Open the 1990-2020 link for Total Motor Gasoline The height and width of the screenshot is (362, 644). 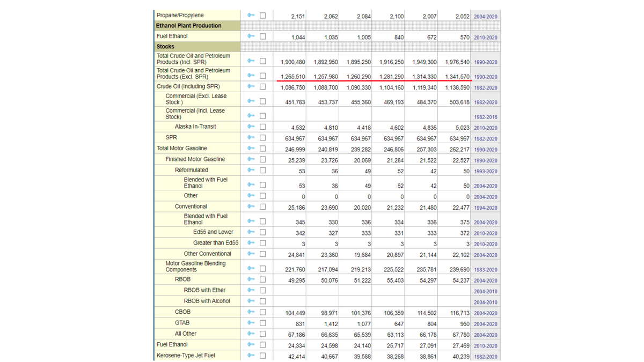(486, 150)
